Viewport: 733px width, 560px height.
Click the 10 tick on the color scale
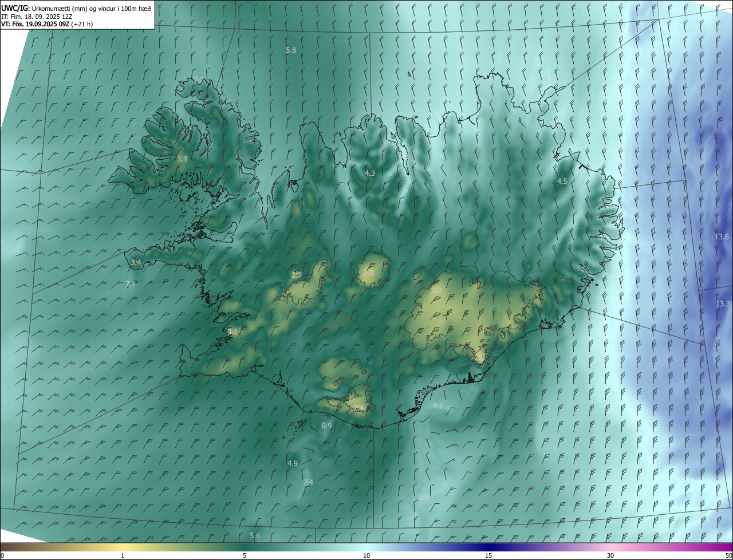366,555
